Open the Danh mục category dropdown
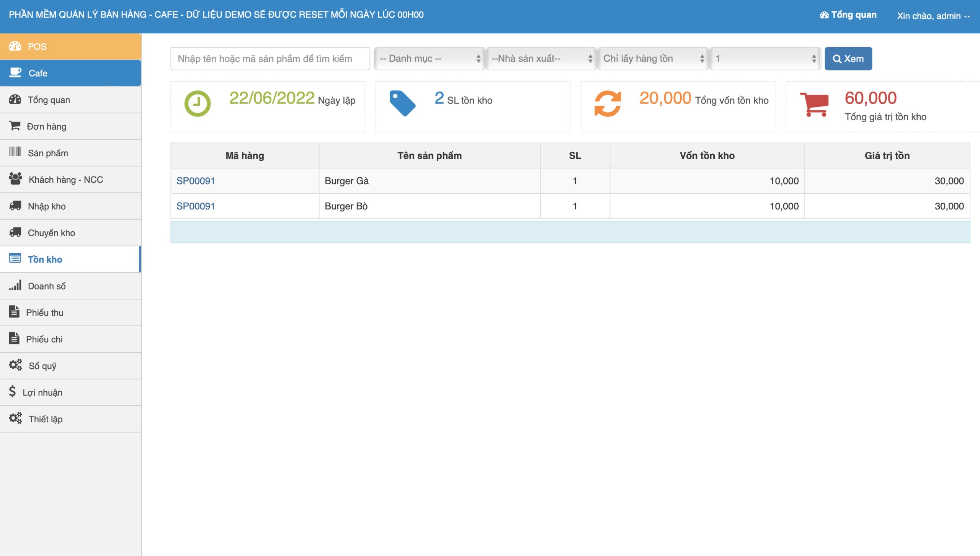This screenshot has width=980, height=556. tap(429, 59)
